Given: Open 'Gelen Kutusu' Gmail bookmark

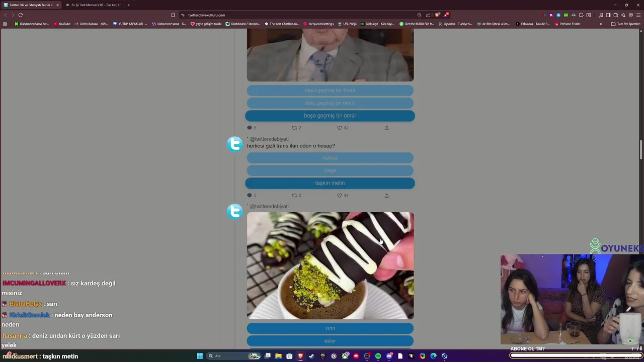Looking at the screenshot, I should 91,24.
